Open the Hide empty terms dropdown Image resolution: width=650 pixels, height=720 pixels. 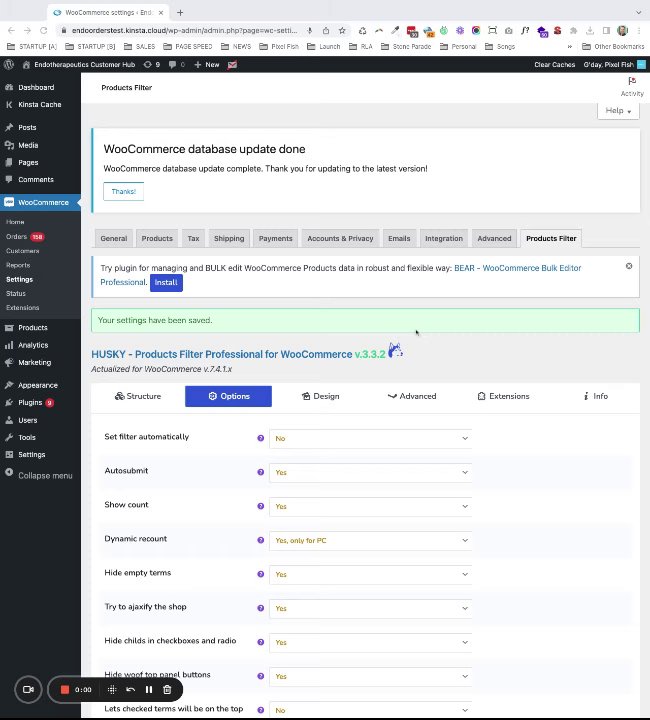coord(370,574)
